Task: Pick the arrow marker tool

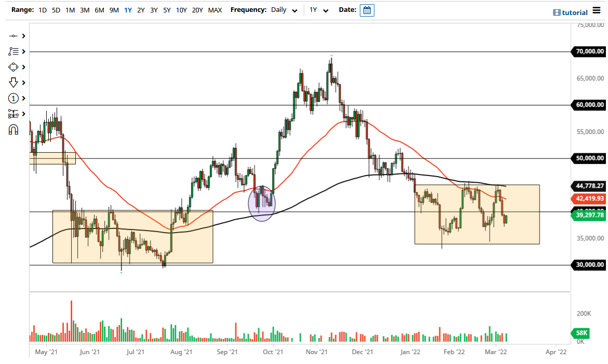Action: pyautogui.click(x=13, y=83)
